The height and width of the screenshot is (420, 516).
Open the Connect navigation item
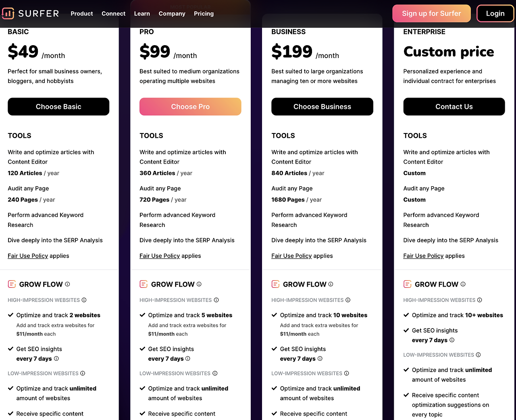pos(113,14)
